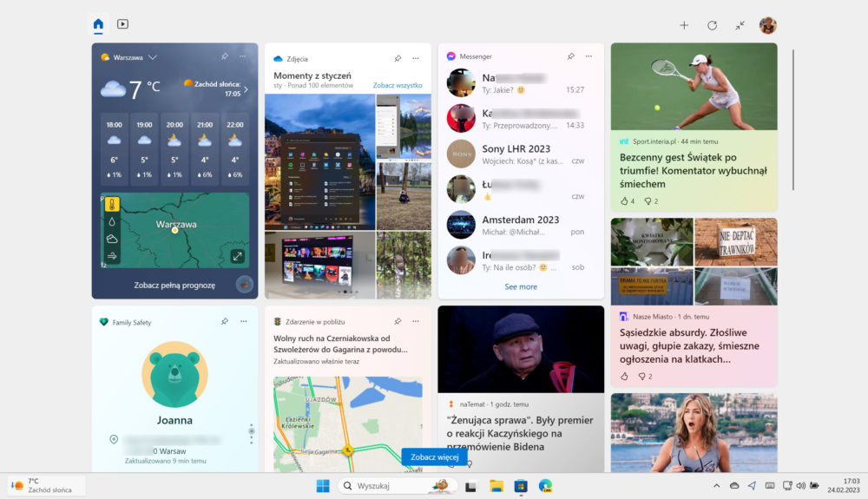Add widgets with the plus icon
The width and height of the screenshot is (868, 499).
pyautogui.click(x=684, y=25)
